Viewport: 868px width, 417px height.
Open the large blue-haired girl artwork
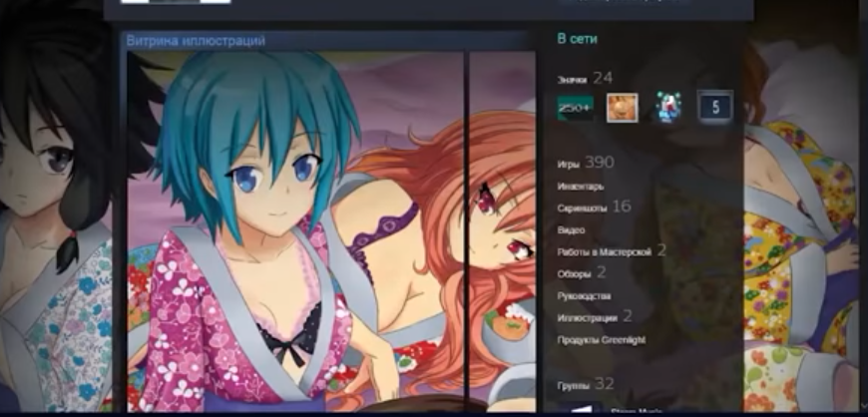(295, 231)
